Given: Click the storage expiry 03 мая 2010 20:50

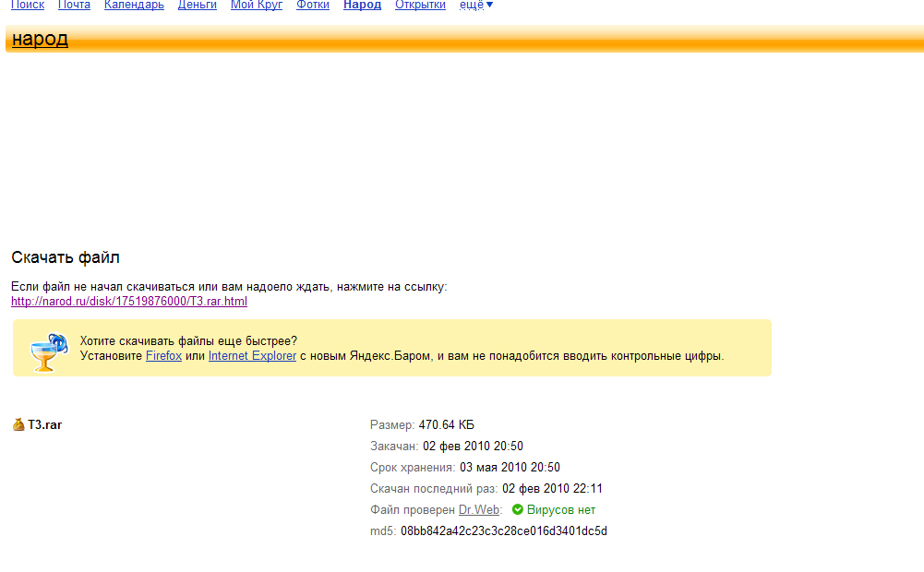Looking at the screenshot, I should pyautogui.click(x=510, y=468).
